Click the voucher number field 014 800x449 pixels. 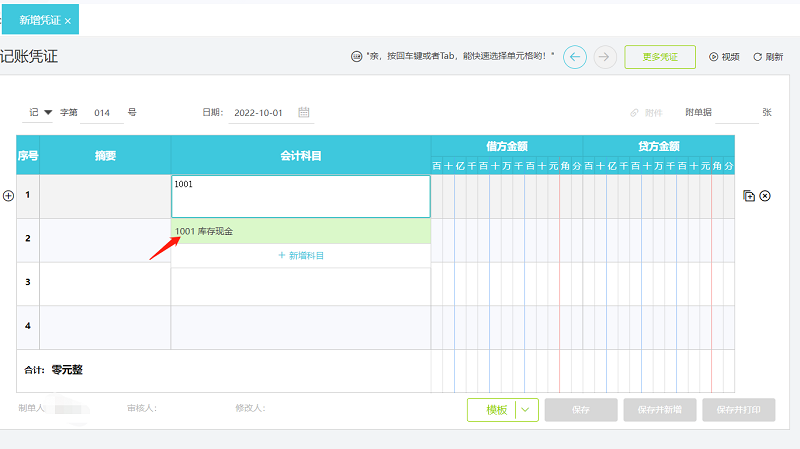coord(102,113)
